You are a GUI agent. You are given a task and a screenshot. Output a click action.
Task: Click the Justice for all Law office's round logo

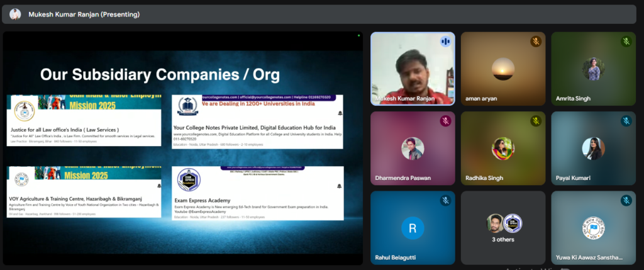tap(25, 111)
